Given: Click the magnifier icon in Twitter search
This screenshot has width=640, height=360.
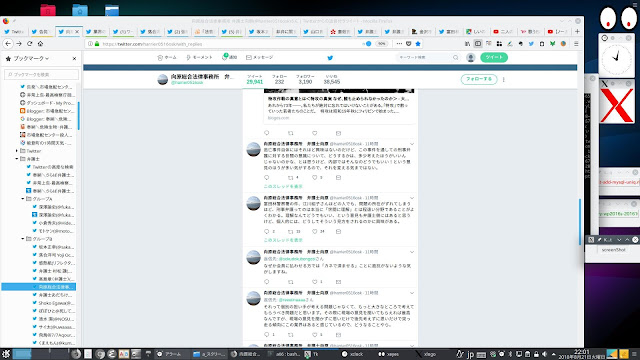Looking at the screenshot, I should [x=456, y=58].
